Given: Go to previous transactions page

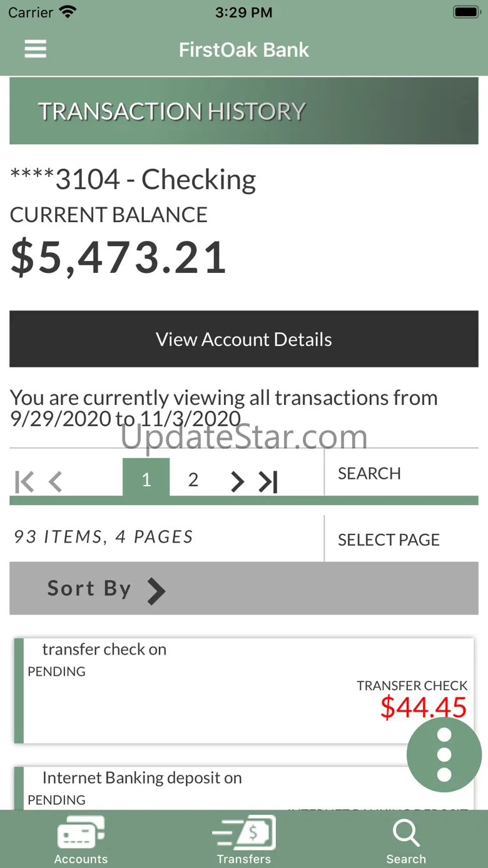Looking at the screenshot, I should point(56,482).
